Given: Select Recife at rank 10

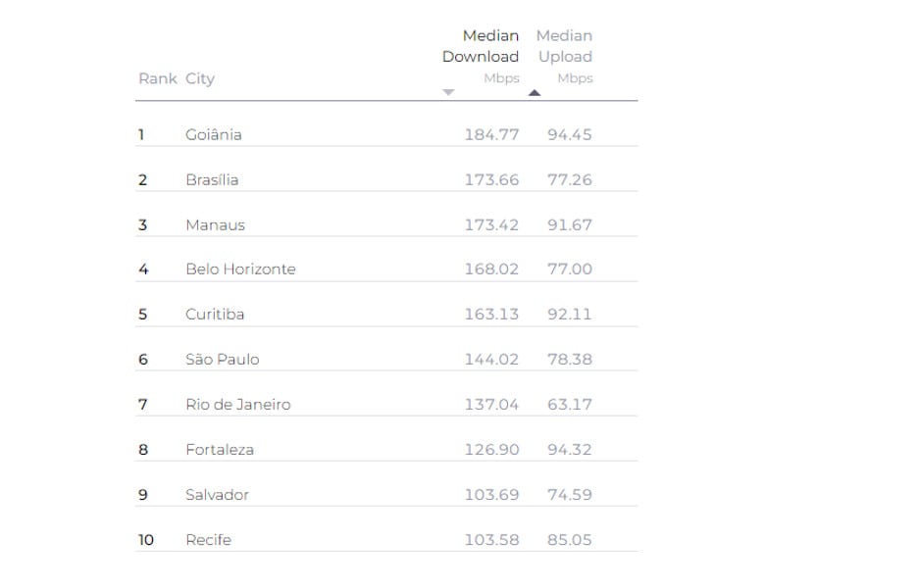Looking at the screenshot, I should tap(209, 539).
